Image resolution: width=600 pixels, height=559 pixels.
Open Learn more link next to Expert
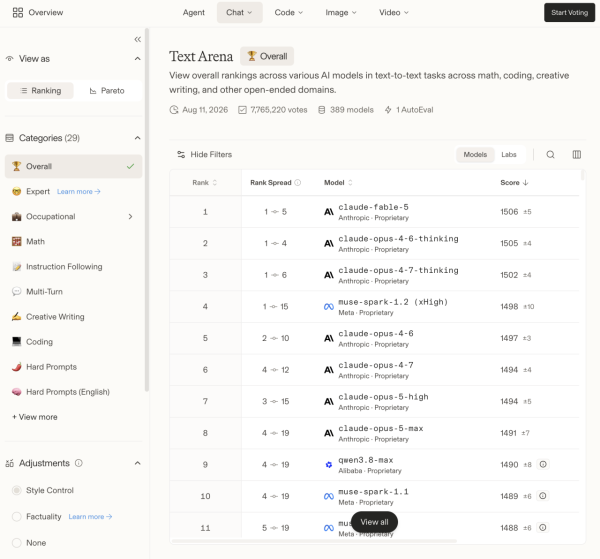click(78, 191)
